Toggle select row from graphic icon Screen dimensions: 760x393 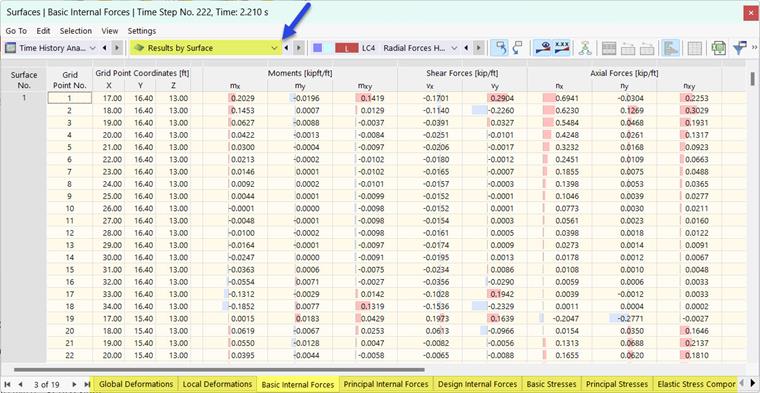pos(518,48)
